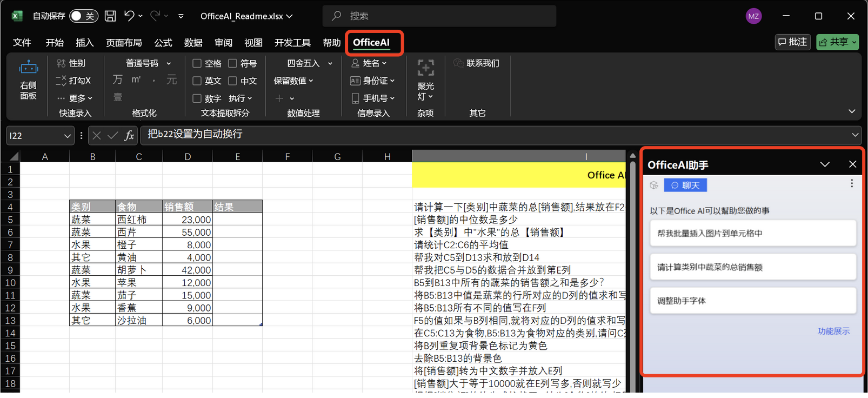Enable the 中文 checkbox
Image resolution: width=868 pixels, height=398 pixels.
pos(233,81)
